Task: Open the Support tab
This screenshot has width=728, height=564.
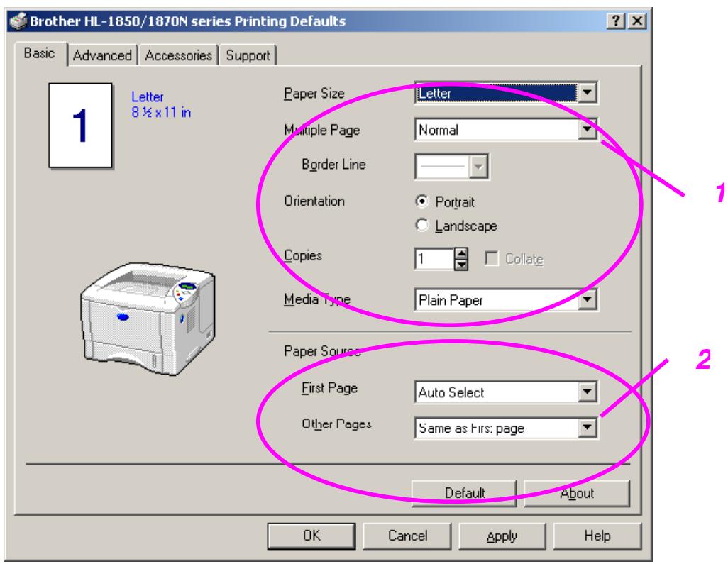Action: pos(248,56)
